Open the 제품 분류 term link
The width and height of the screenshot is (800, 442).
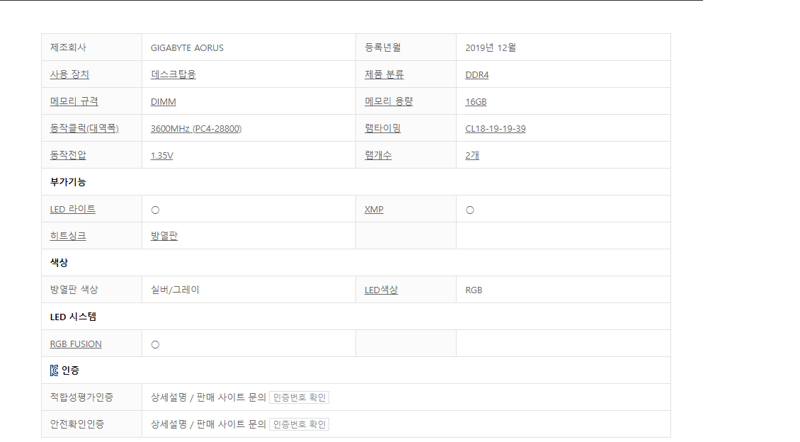[384, 75]
